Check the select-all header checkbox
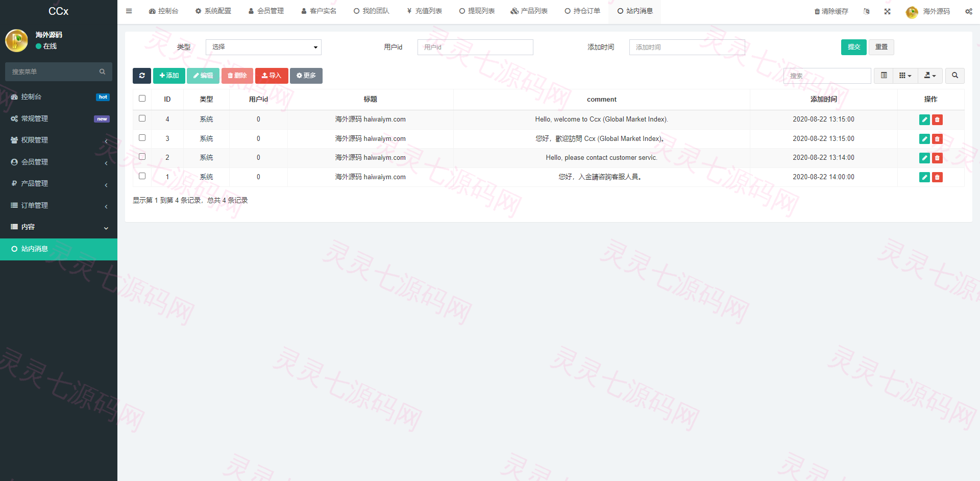Viewport: 980px width, 481px height. pyautogui.click(x=142, y=99)
